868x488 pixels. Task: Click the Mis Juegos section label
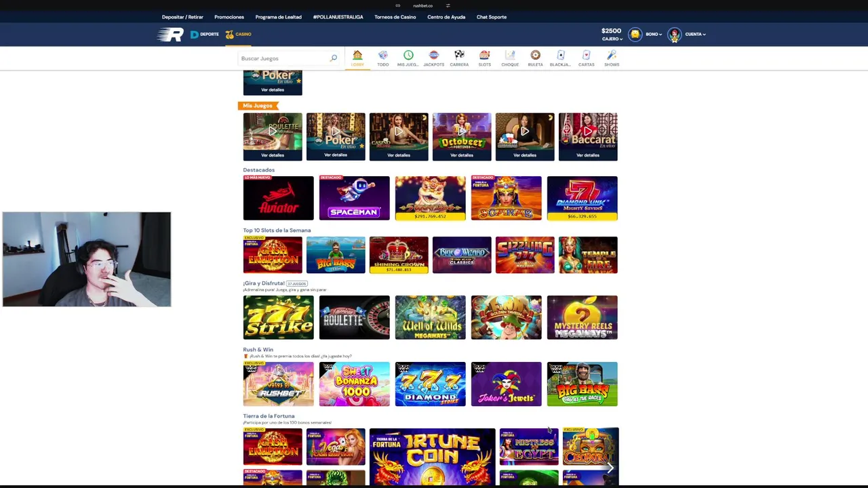pos(258,106)
